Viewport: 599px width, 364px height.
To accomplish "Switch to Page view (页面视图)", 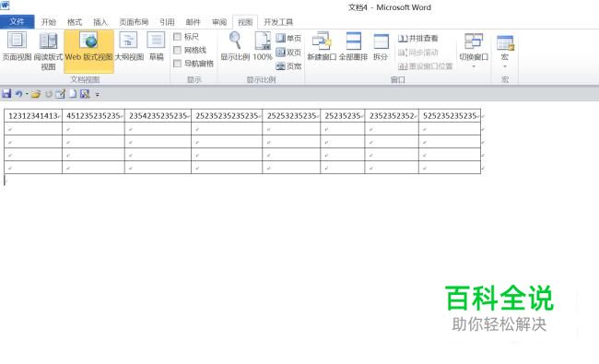I will 17,47.
